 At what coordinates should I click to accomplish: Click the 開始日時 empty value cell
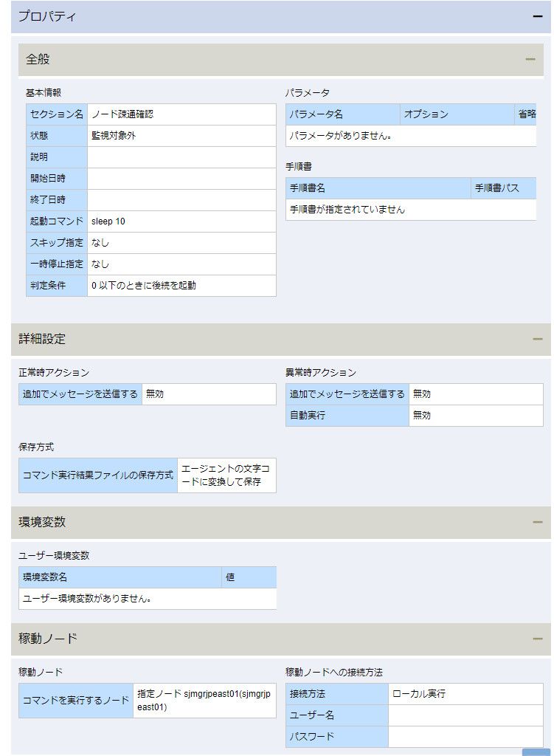coord(181,179)
